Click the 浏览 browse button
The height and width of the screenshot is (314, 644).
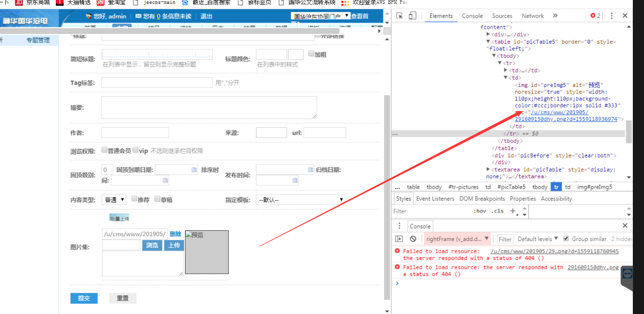[152, 245]
